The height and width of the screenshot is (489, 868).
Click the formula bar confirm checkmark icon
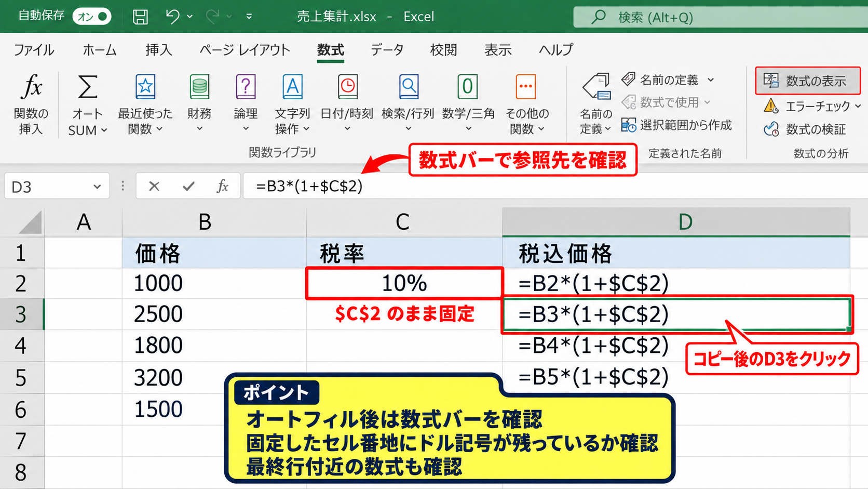pos(188,186)
